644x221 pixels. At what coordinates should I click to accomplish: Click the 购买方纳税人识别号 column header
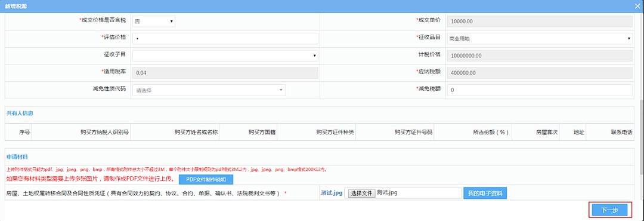(x=105, y=133)
